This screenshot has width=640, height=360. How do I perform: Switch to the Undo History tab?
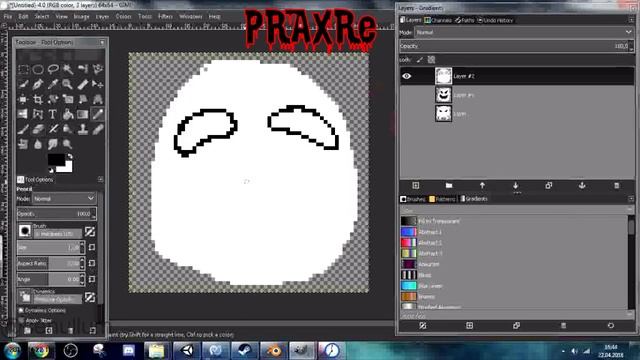coord(495,20)
